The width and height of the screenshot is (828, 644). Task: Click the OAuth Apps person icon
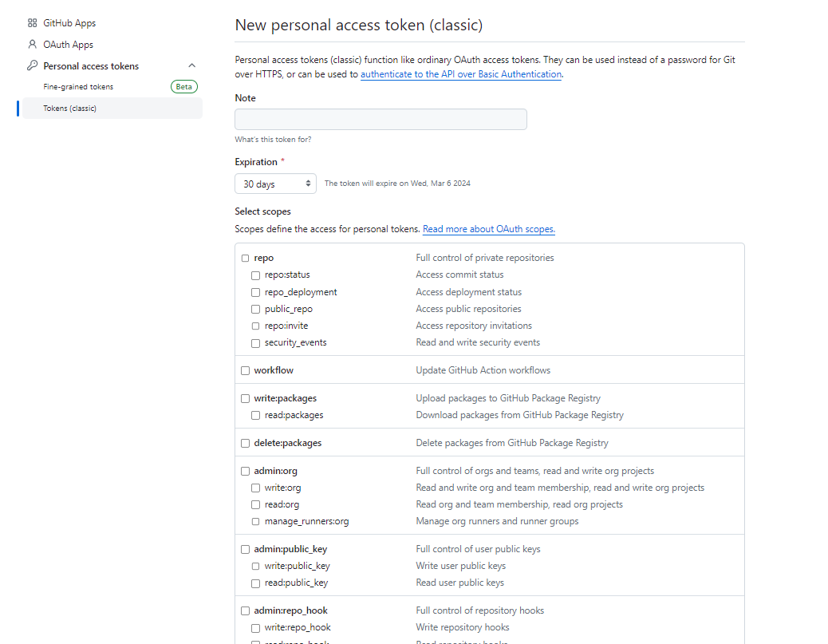(x=33, y=45)
